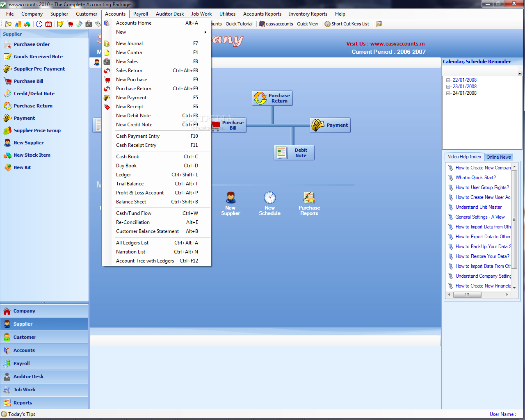Click easyaccounts - Quick View toolbar button
The image size is (525, 420).
pyautogui.click(x=288, y=24)
